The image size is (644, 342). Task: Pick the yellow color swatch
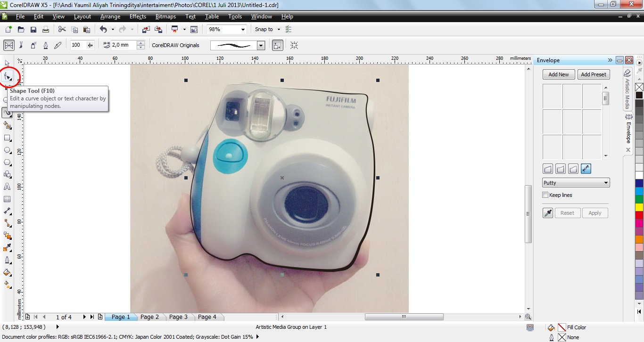coord(639,207)
